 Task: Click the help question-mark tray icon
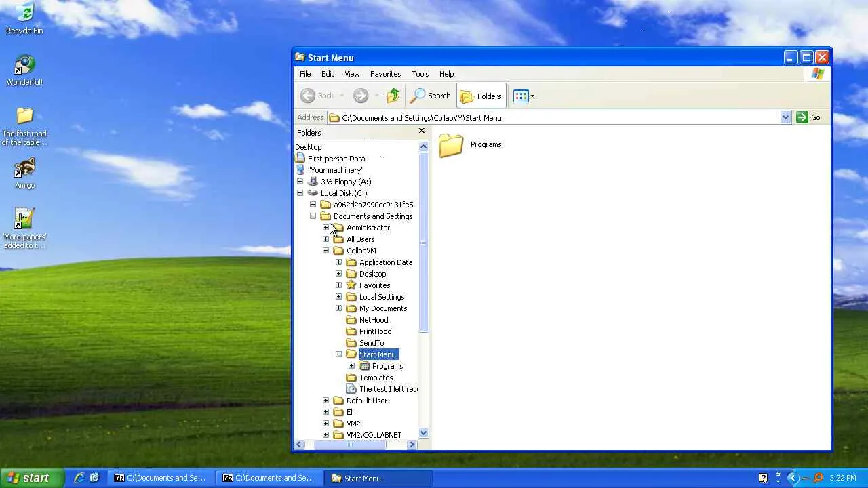click(x=763, y=478)
